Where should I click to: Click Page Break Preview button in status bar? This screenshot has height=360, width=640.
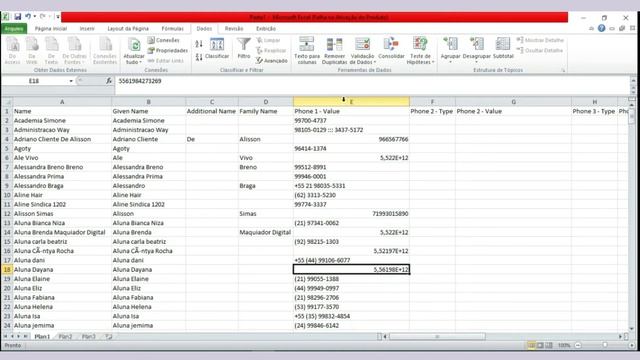point(549,345)
